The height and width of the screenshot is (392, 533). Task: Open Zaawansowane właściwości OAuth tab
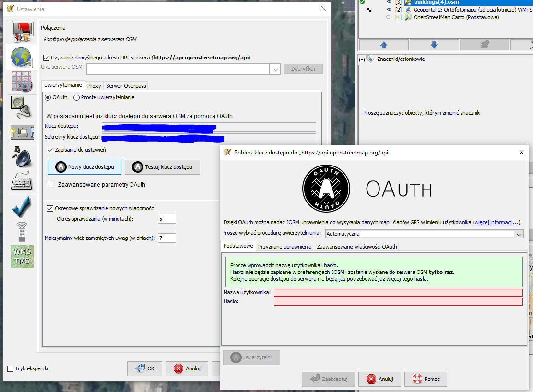coord(356,247)
